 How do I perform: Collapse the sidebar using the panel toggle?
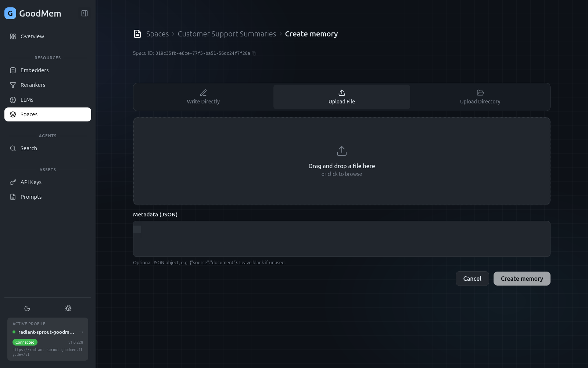pyautogui.click(x=85, y=13)
